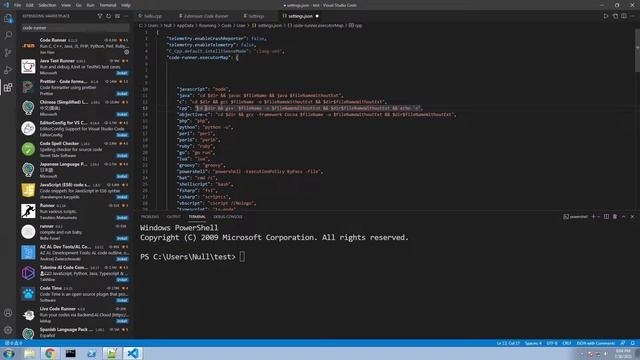This screenshot has width=640, height=360.
Task: Open the Edit menu
Action: (30, 5)
